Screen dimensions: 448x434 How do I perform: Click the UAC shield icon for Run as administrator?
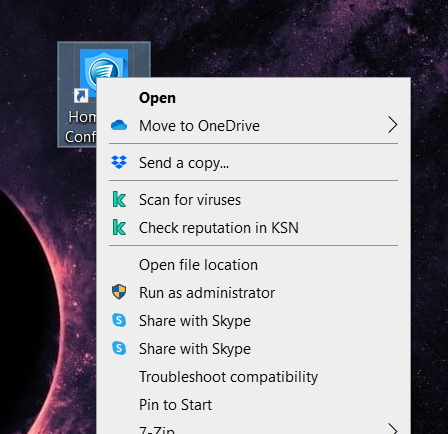click(x=119, y=292)
